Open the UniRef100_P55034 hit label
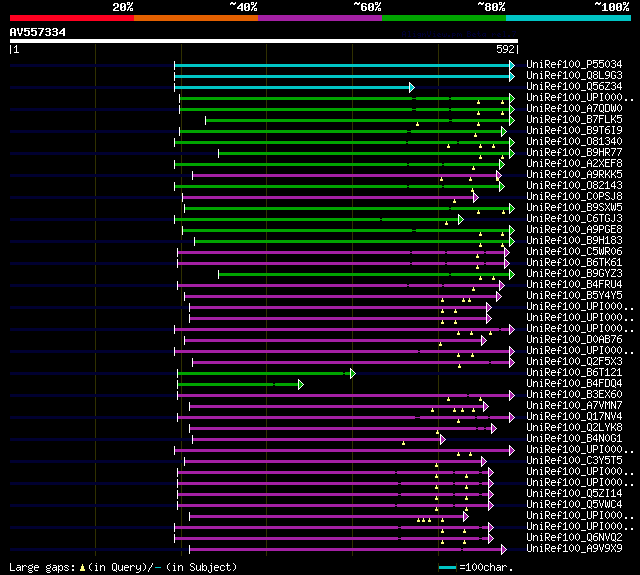Viewport: 640px width, 575px height. pos(574,64)
